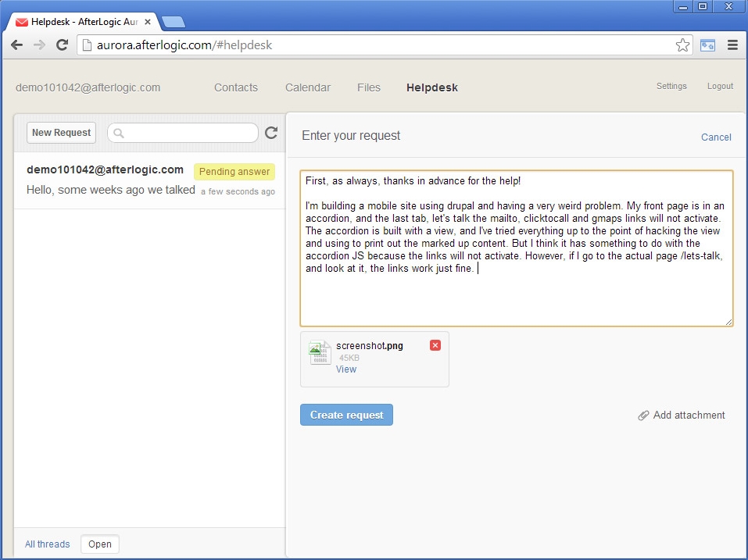Switch to the Calendar section

308,87
